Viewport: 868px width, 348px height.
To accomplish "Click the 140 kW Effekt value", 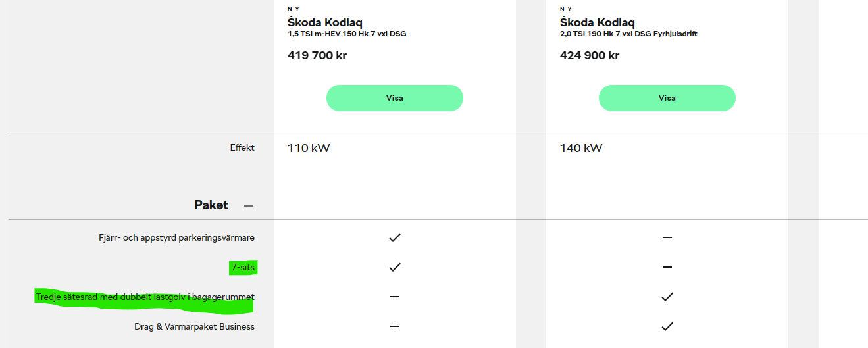I will click(x=581, y=148).
